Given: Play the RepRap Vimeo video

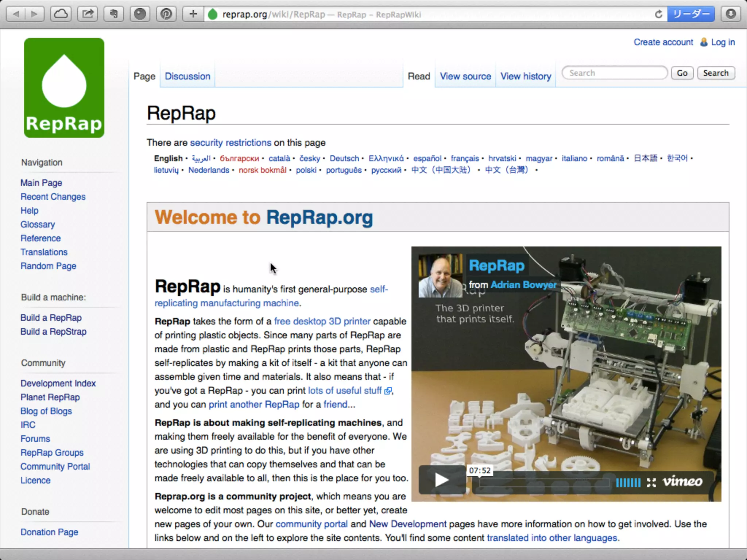Looking at the screenshot, I should 442,480.
